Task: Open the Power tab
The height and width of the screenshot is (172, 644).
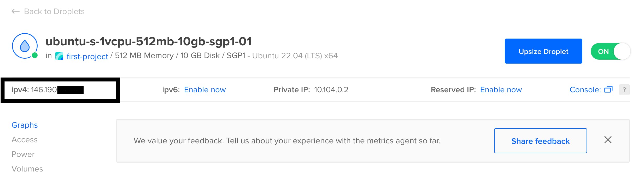Action: pos(23,154)
